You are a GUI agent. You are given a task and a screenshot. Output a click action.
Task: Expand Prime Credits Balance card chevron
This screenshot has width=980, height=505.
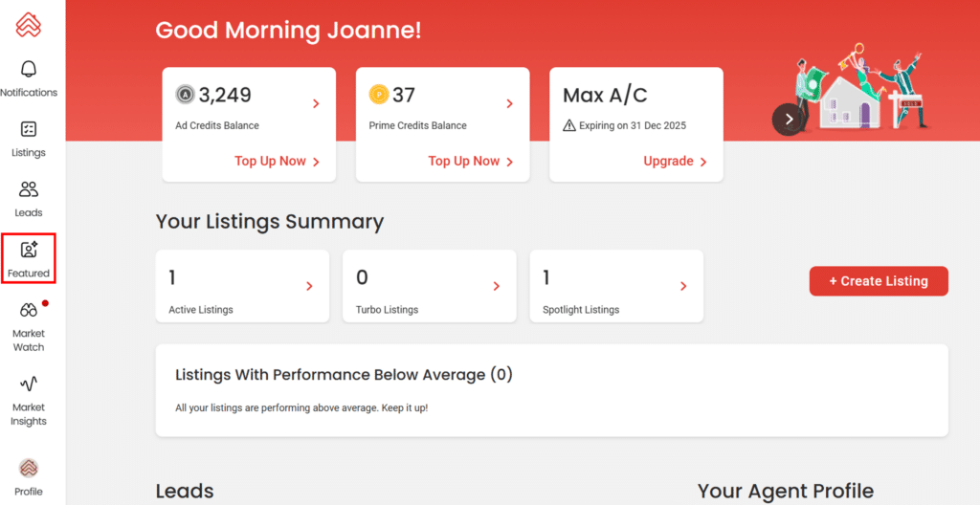(x=509, y=103)
